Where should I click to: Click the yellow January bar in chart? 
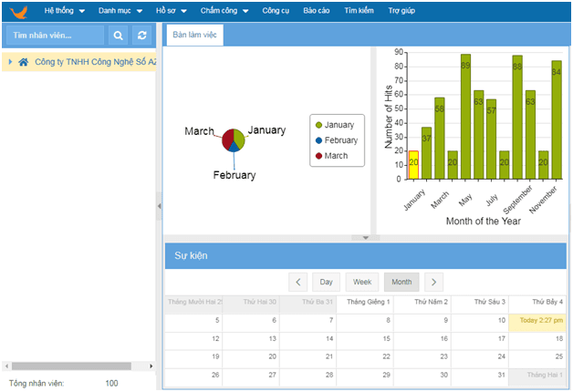point(413,166)
